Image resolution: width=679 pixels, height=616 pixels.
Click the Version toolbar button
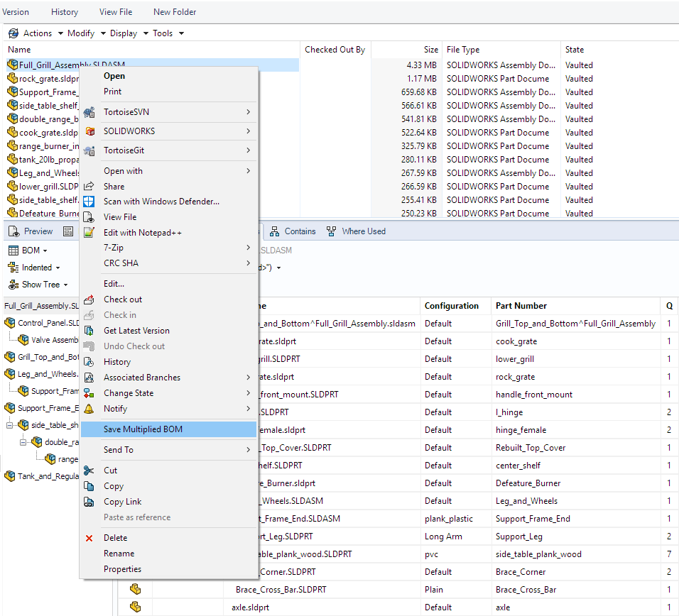pyautogui.click(x=16, y=12)
